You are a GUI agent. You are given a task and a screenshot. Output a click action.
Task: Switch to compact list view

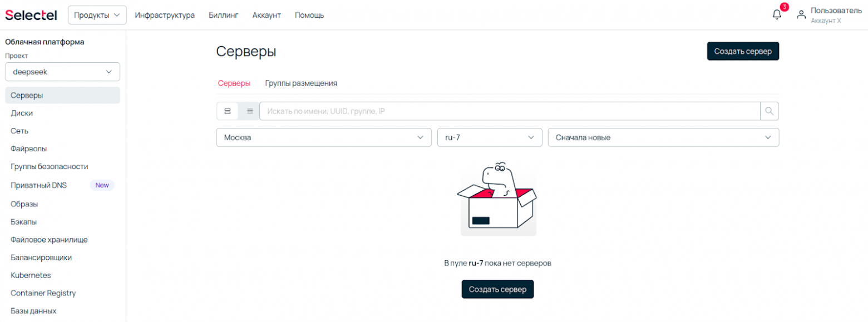[250, 111]
